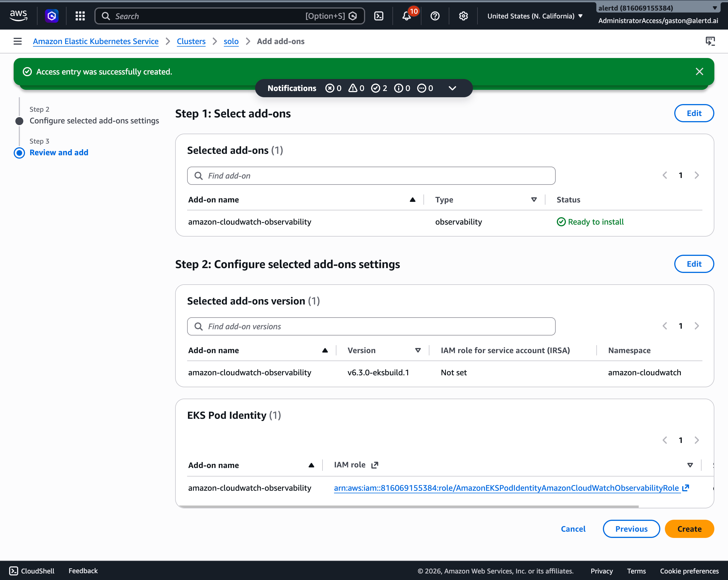Open the solo cluster breadcrumb
728x580 pixels.
231,41
